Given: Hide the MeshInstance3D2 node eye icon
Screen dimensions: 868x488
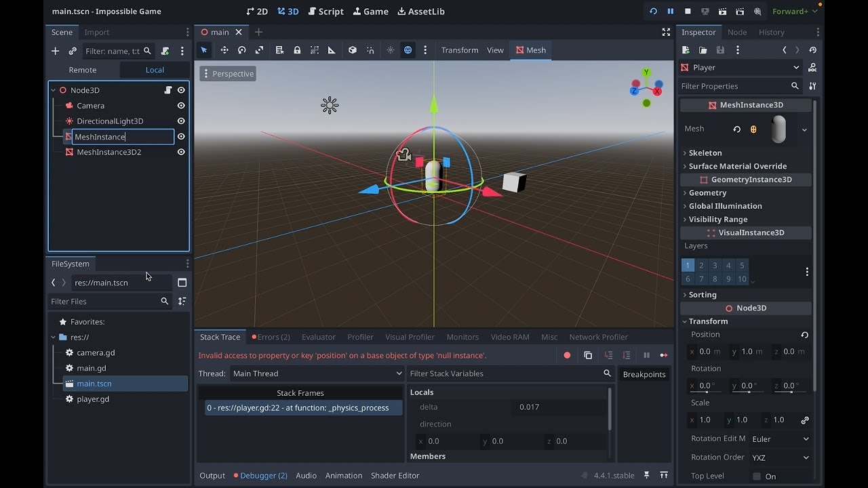Looking at the screenshot, I should [x=181, y=152].
